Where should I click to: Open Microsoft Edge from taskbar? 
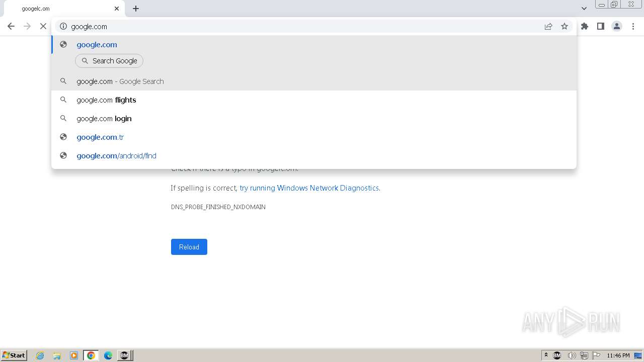(108, 355)
